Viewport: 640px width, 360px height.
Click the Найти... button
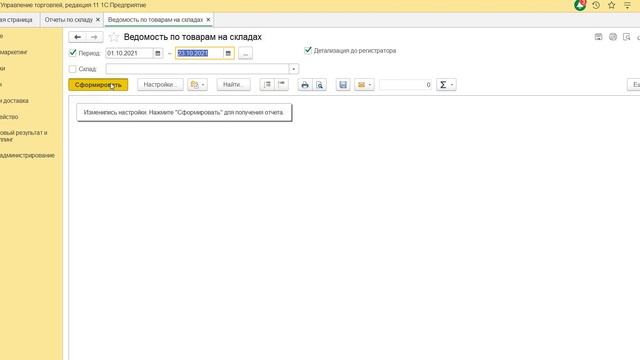233,84
